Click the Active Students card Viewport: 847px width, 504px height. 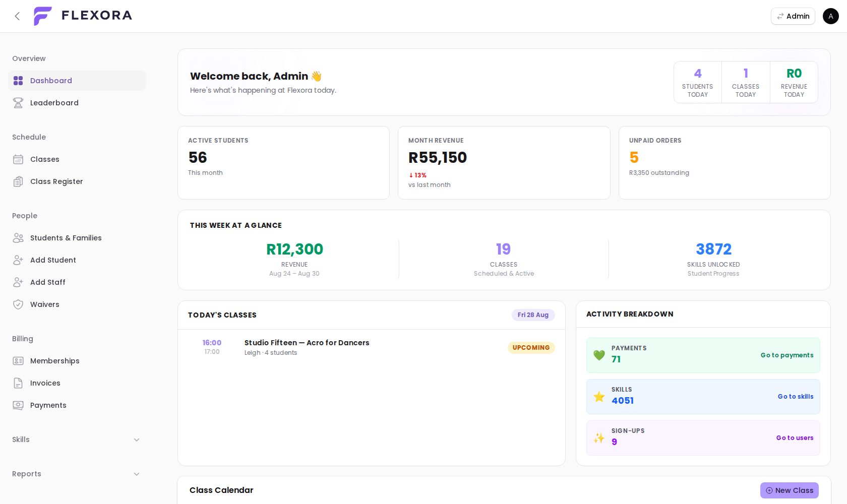pyautogui.click(x=283, y=163)
